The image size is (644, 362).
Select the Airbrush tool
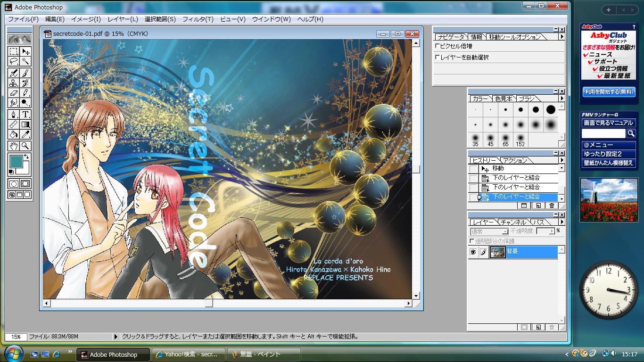tap(14, 74)
